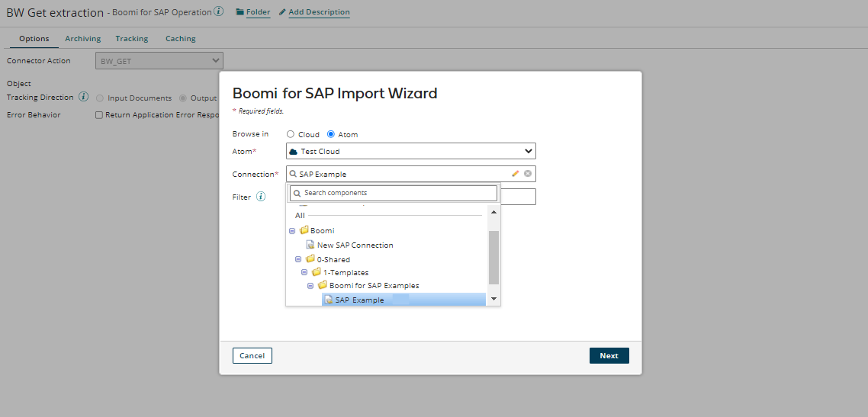This screenshot has width=868, height=417.
Task: Click the info icon next to Filter
Action: (261, 197)
